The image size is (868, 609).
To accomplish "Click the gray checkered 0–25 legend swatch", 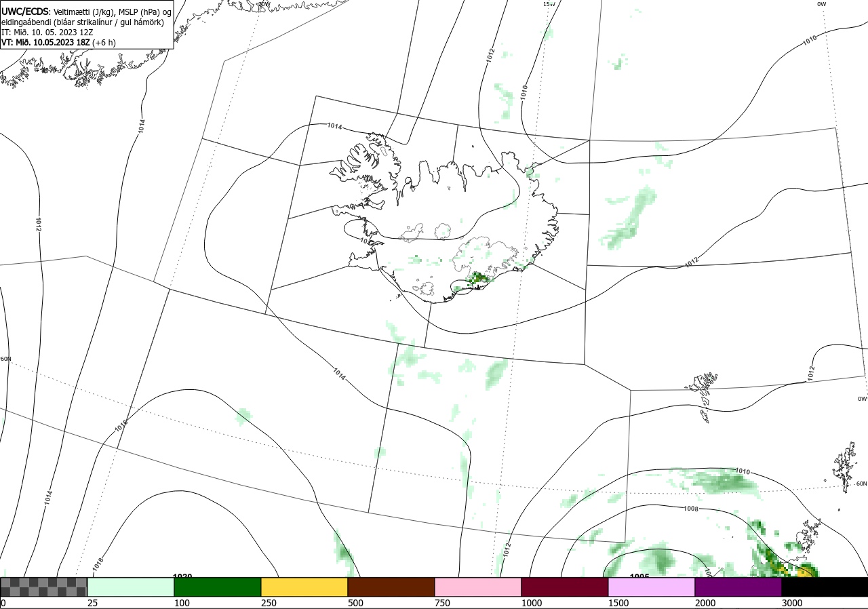I will [44, 587].
